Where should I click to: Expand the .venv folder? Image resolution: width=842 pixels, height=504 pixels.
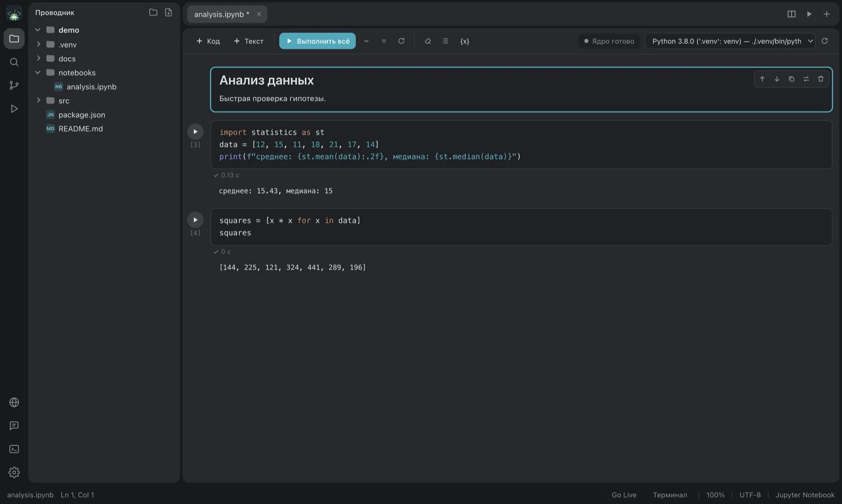[38, 44]
